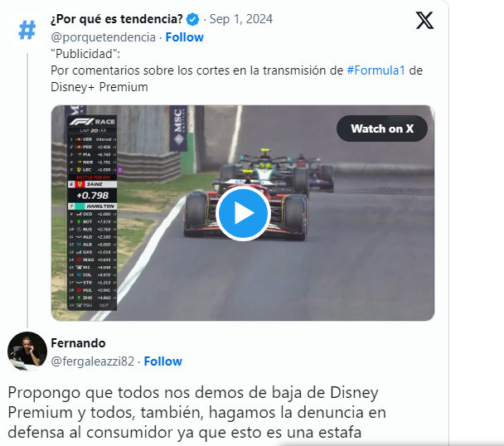This screenshot has width=504, height=446.
Task: Open the #Formula1 hashtag link
Action: click(376, 70)
